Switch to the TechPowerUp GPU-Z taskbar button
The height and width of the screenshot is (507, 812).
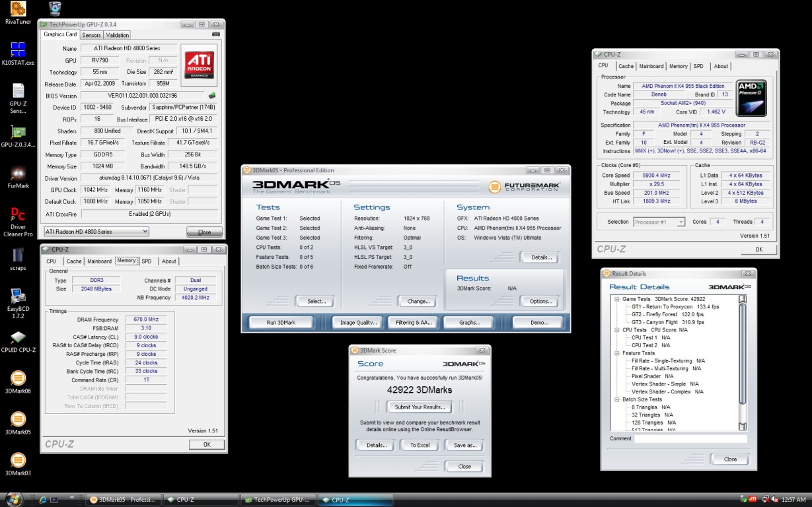pos(279,500)
